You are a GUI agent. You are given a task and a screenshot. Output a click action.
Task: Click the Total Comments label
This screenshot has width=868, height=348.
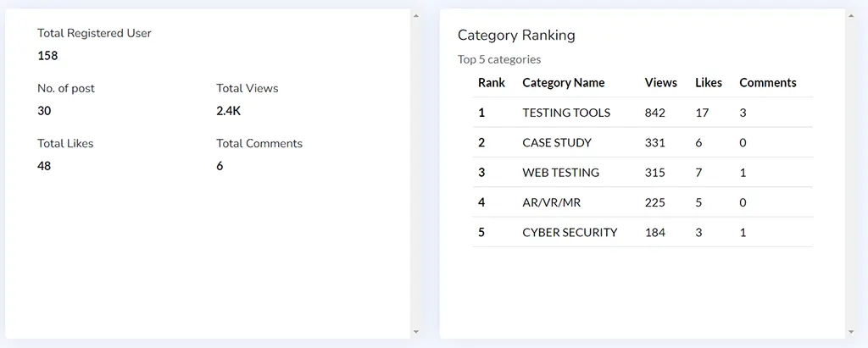259,143
